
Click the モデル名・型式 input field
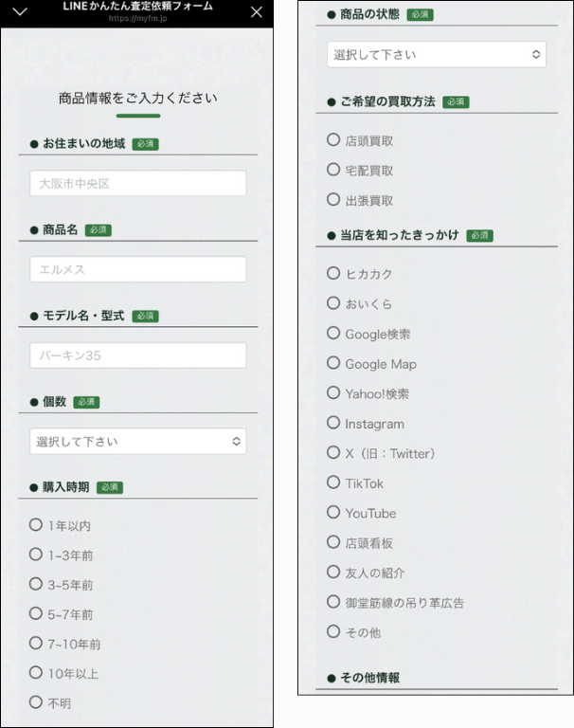pos(138,355)
